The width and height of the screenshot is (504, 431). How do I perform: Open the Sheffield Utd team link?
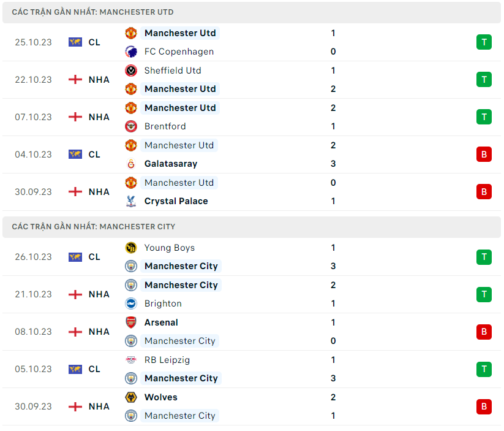coord(173,71)
